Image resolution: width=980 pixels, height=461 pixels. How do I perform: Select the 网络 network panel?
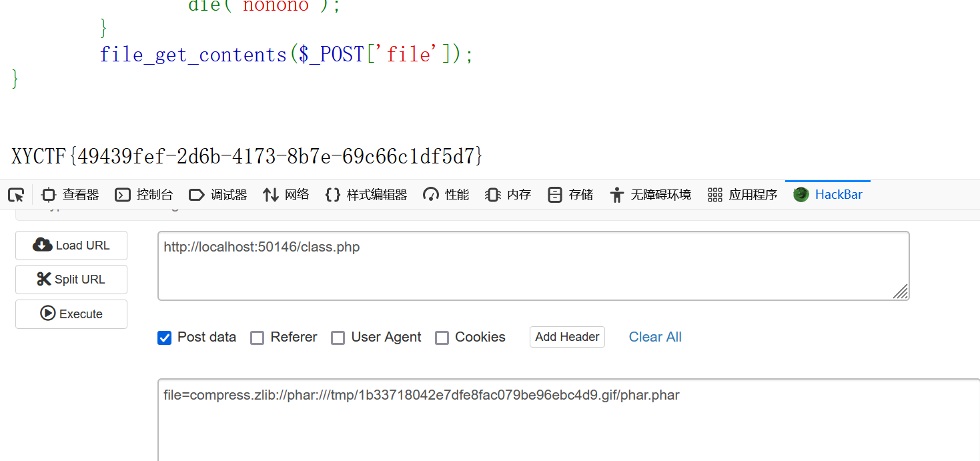coord(286,195)
